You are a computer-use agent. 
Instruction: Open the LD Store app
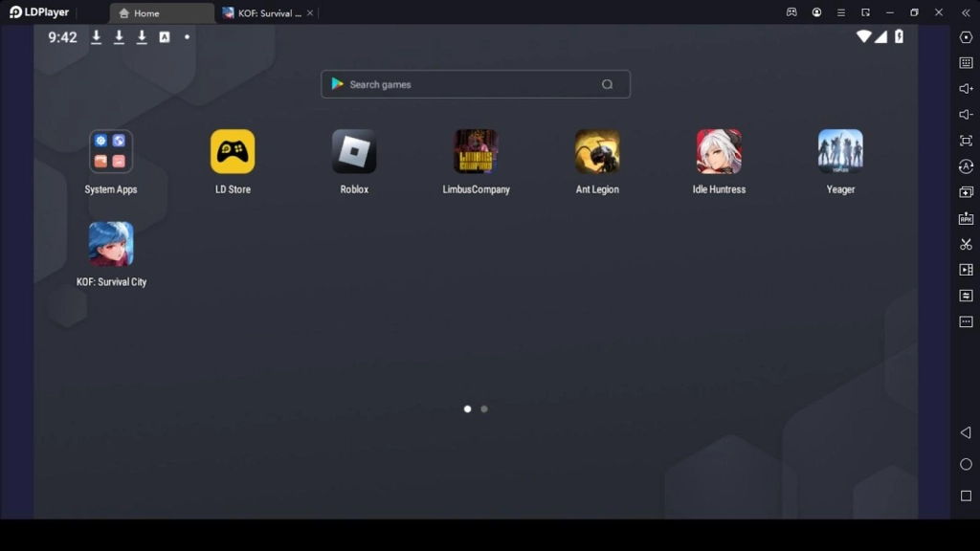233,152
